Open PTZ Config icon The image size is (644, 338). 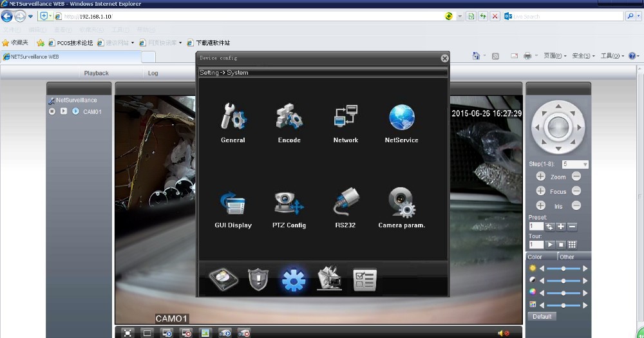(x=288, y=204)
